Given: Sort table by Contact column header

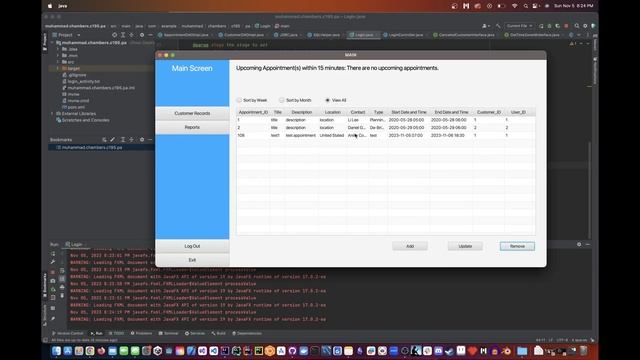Looking at the screenshot, I should [x=358, y=112].
